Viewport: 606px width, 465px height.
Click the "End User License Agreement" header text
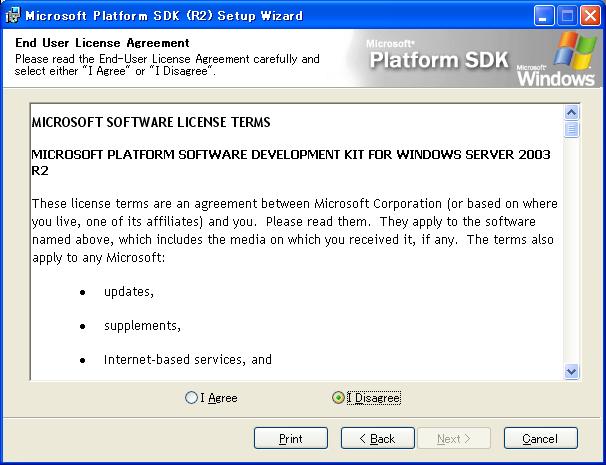click(102, 43)
